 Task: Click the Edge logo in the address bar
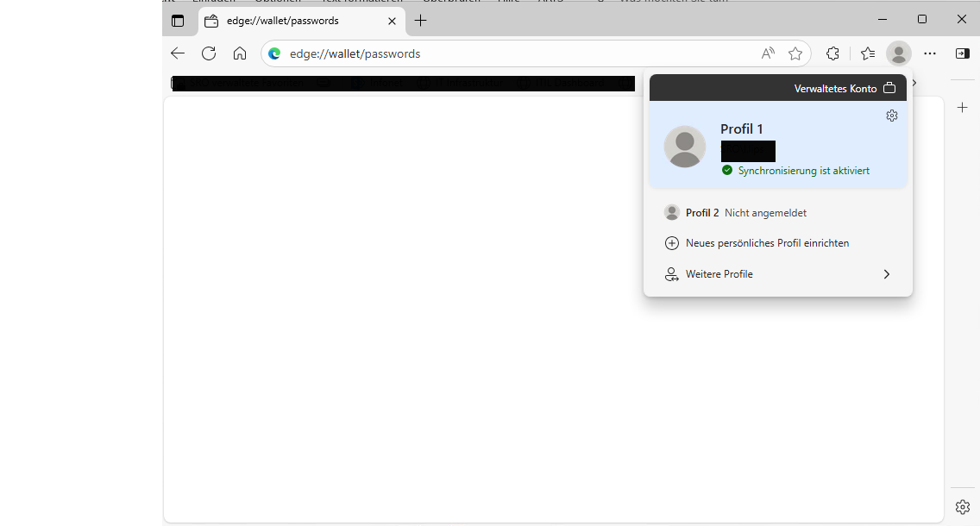[x=274, y=53]
